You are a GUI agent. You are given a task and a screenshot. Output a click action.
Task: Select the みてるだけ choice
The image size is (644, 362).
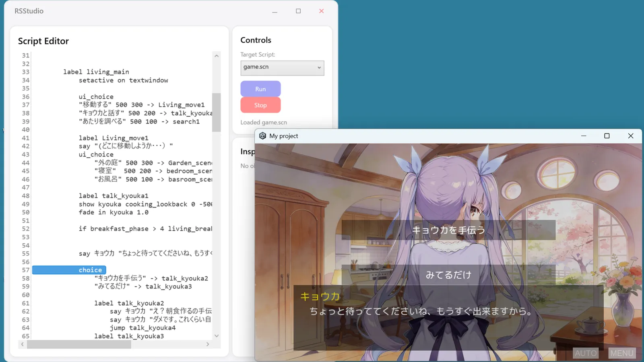pos(448,275)
